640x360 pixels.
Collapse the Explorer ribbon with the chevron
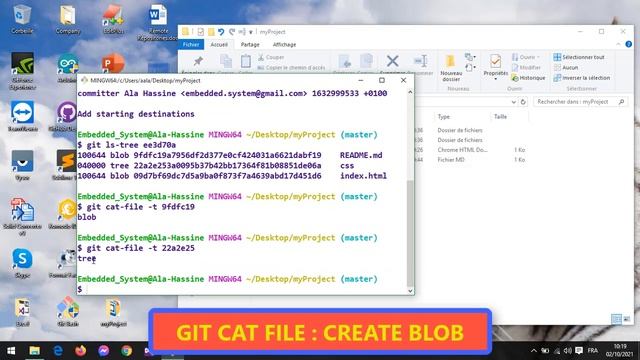pos(619,44)
